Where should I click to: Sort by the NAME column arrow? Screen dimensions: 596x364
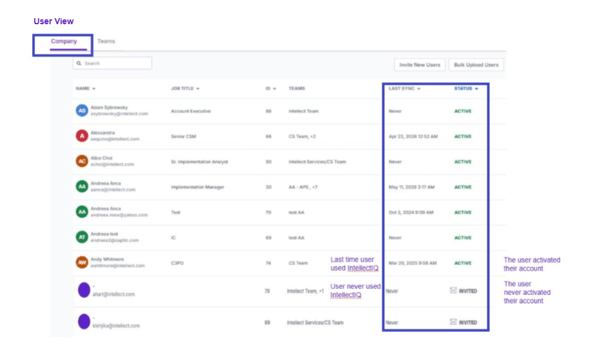click(94, 89)
